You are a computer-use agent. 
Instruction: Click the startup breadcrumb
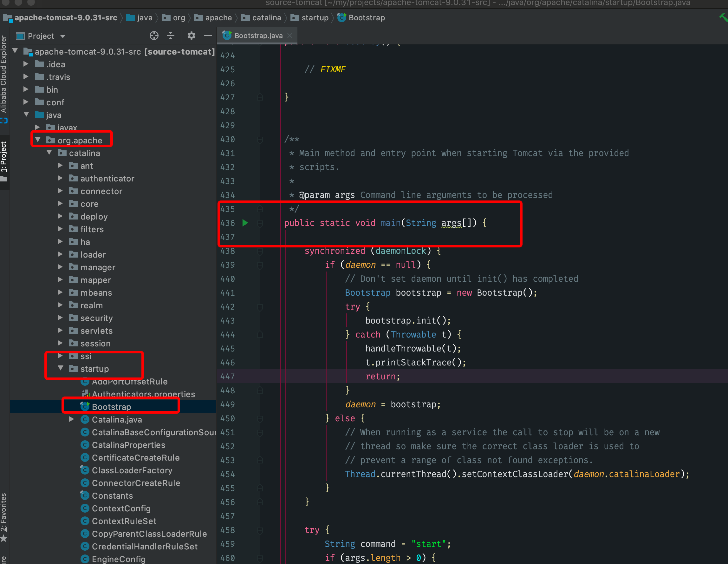(x=310, y=17)
